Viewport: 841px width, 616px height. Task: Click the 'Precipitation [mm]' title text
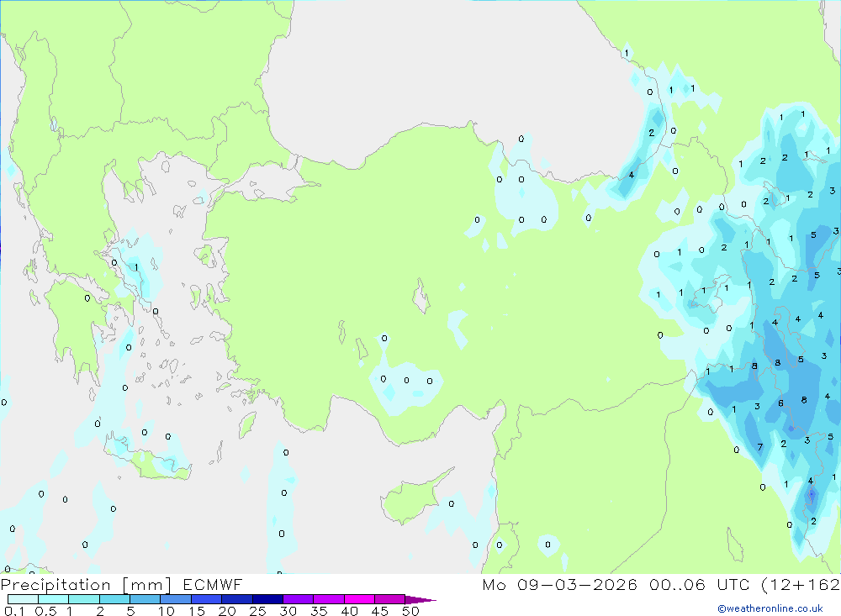coord(86,585)
